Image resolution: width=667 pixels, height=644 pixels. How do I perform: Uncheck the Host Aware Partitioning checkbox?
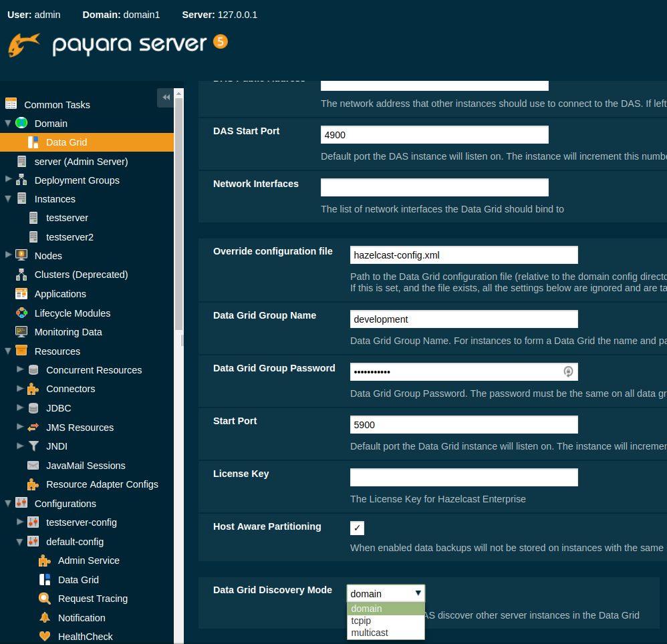(x=357, y=528)
